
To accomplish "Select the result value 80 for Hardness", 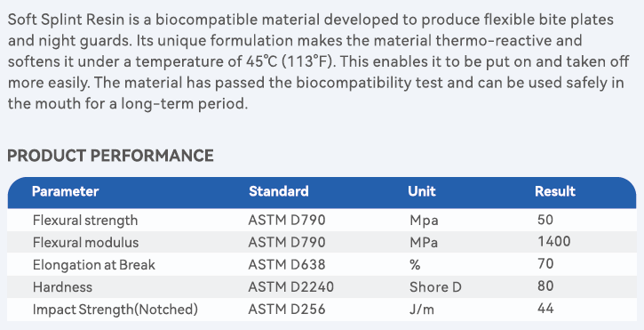I will [x=545, y=286].
